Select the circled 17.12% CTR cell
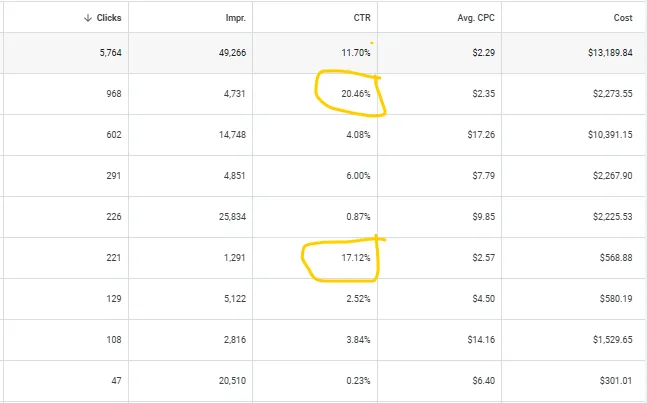The image size is (647, 403). 355,258
